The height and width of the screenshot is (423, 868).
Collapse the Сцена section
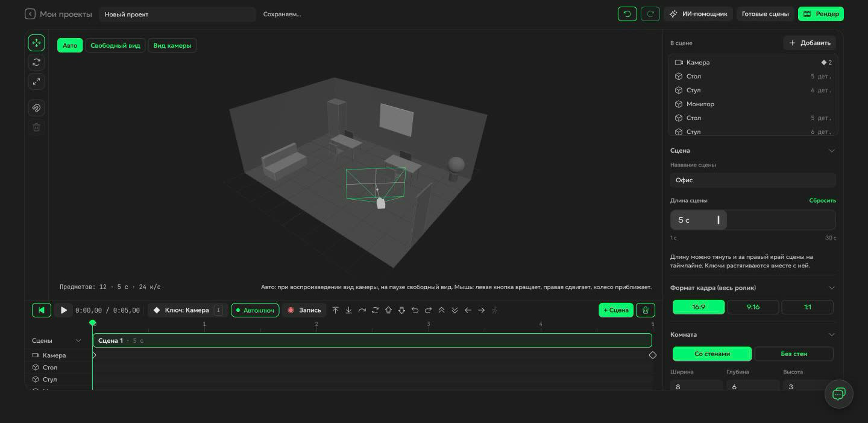831,150
